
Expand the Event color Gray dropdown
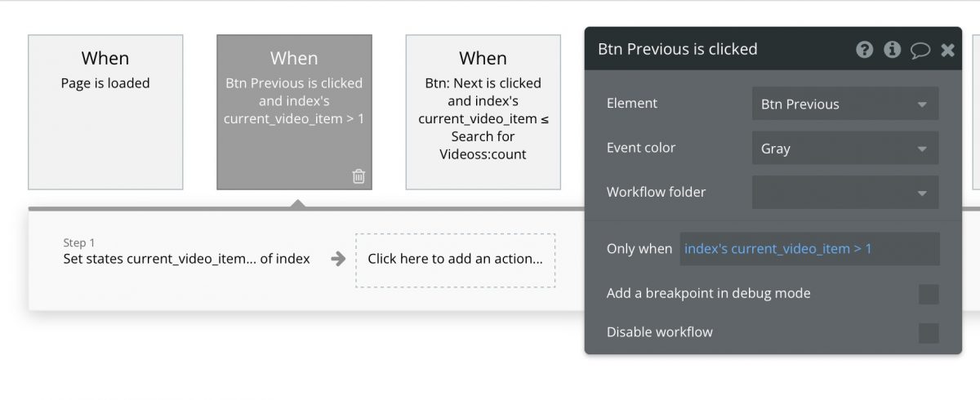[844, 149]
